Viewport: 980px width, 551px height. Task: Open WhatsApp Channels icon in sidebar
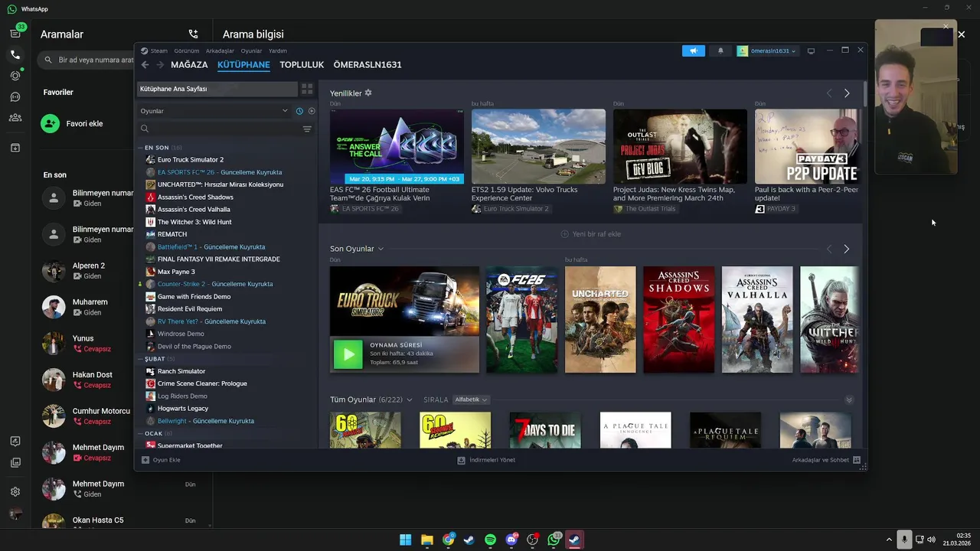pyautogui.click(x=15, y=97)
